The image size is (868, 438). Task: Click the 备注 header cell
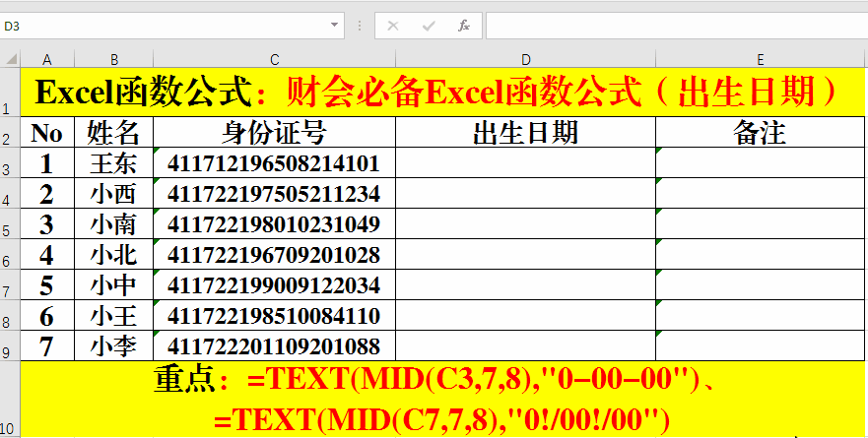click(x=760, y=132)
